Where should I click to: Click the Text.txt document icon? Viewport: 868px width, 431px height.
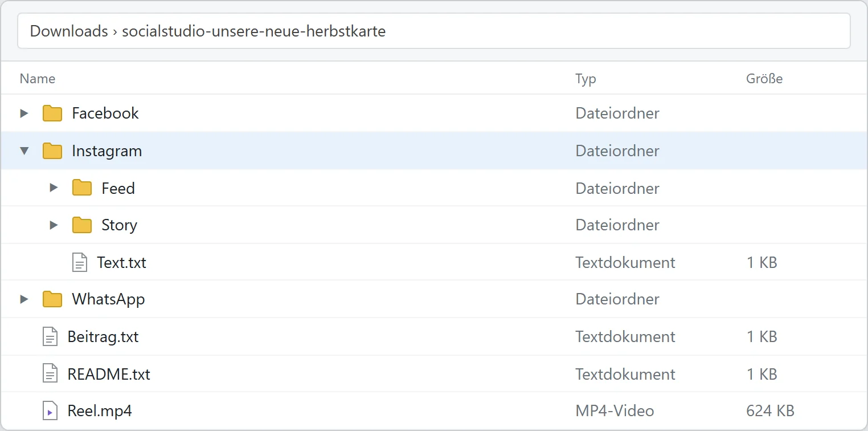(x=80, y=262)
